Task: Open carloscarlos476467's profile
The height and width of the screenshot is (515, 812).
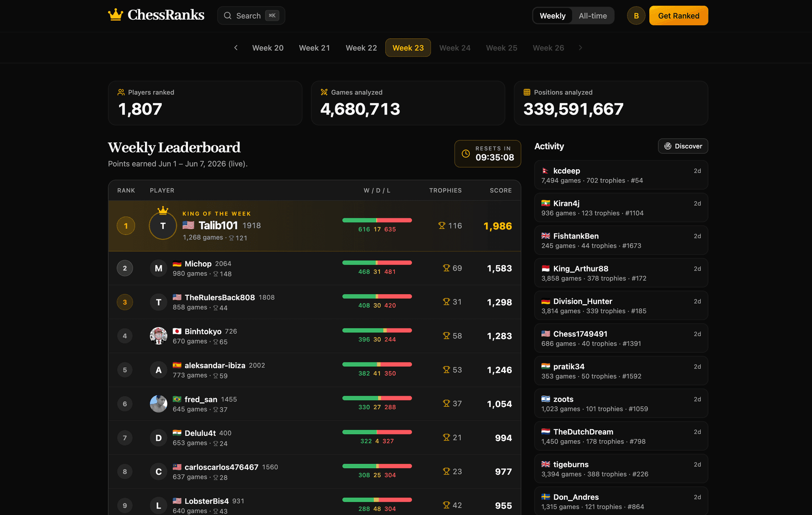Action: coord(222,467)
